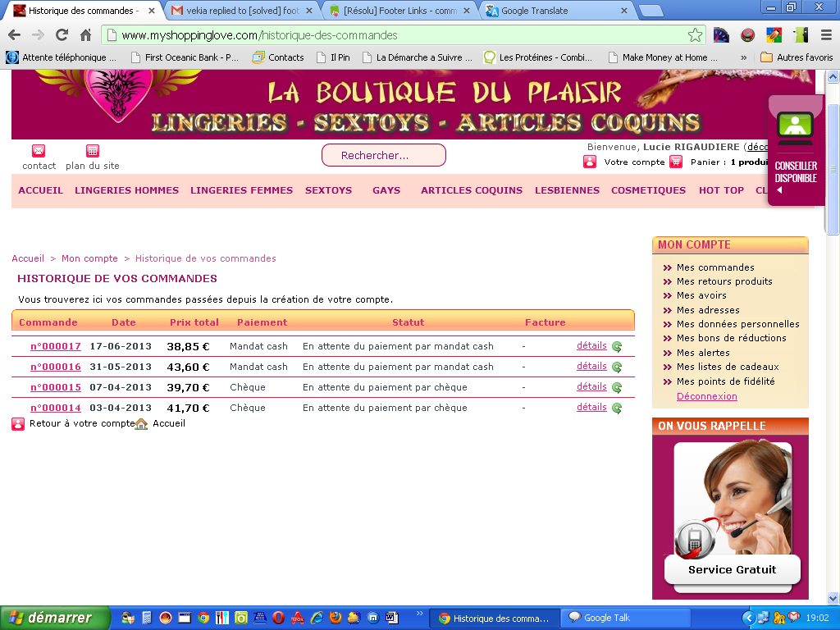Image resolution: width=840 pixels, height=630 pixels.
Task: Expand hidden system tray icons arrow
Action: pos(749,618)
